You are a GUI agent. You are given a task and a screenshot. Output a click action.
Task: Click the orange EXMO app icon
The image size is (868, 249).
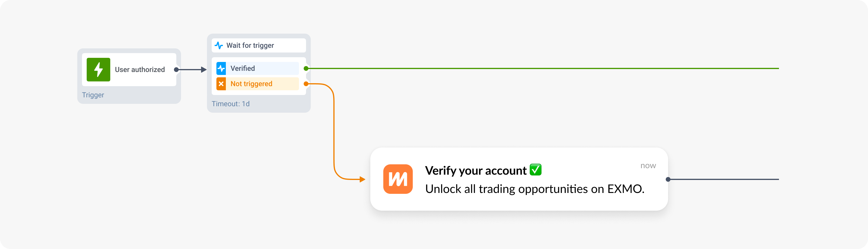point(398,179)
